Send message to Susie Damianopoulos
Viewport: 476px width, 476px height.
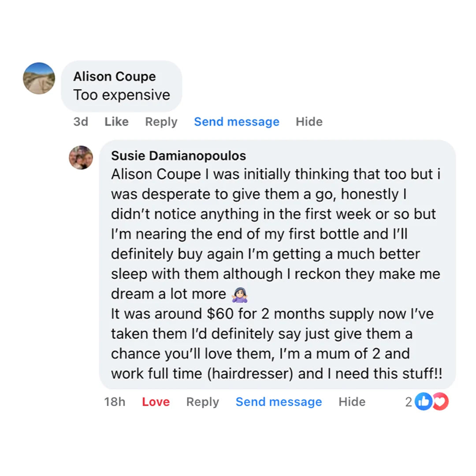[x=279, y=402]
